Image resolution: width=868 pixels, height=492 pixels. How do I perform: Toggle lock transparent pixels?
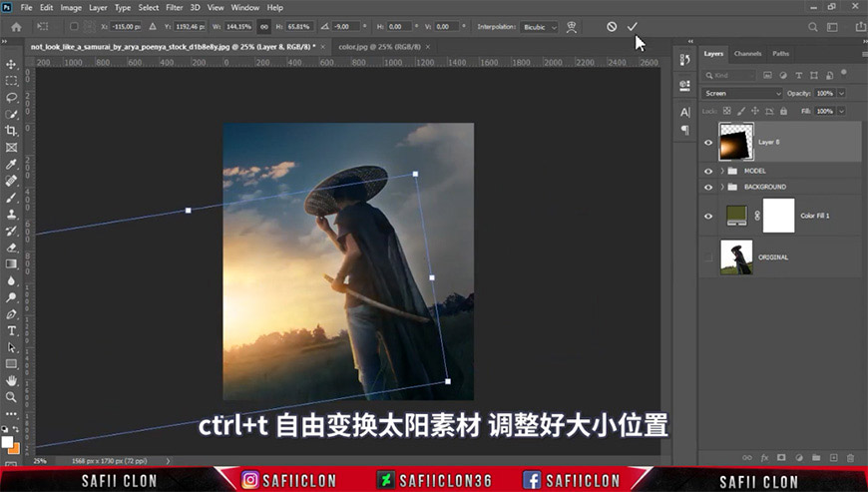(x=727, y=111)
